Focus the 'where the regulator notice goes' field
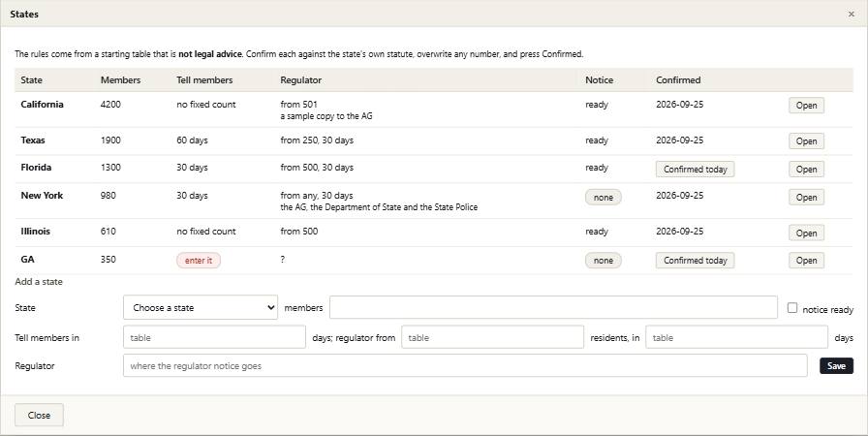The image size is (868, 436). (x=465, y=365)
